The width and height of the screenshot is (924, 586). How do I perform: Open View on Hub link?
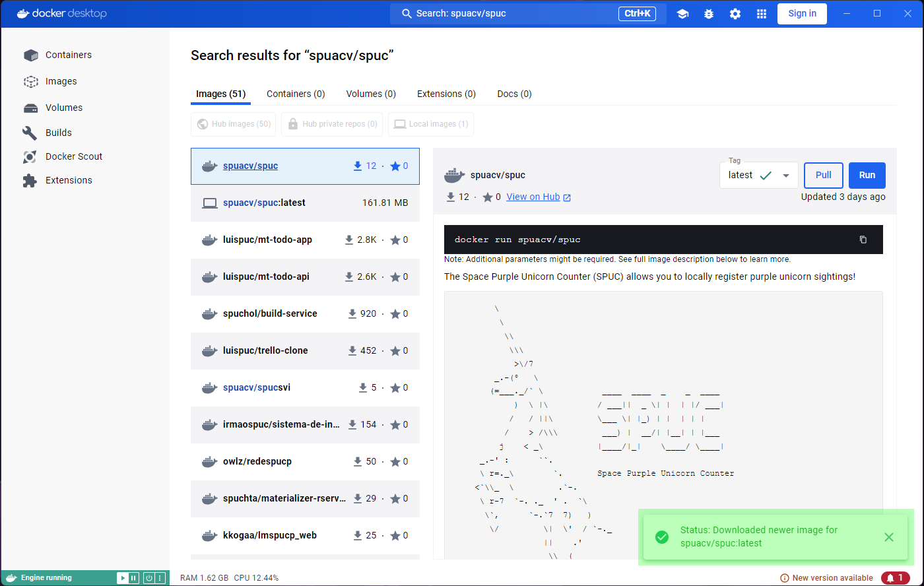(x=533, y=197)
